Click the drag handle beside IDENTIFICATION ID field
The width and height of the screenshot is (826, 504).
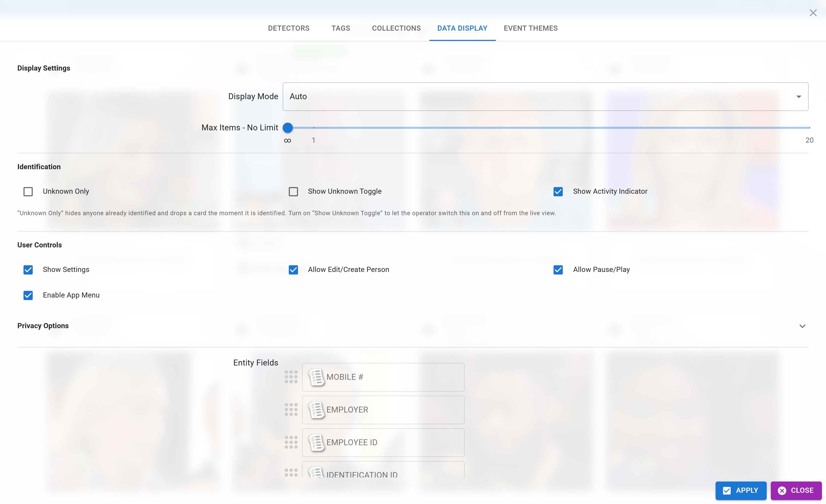point(291,473)
